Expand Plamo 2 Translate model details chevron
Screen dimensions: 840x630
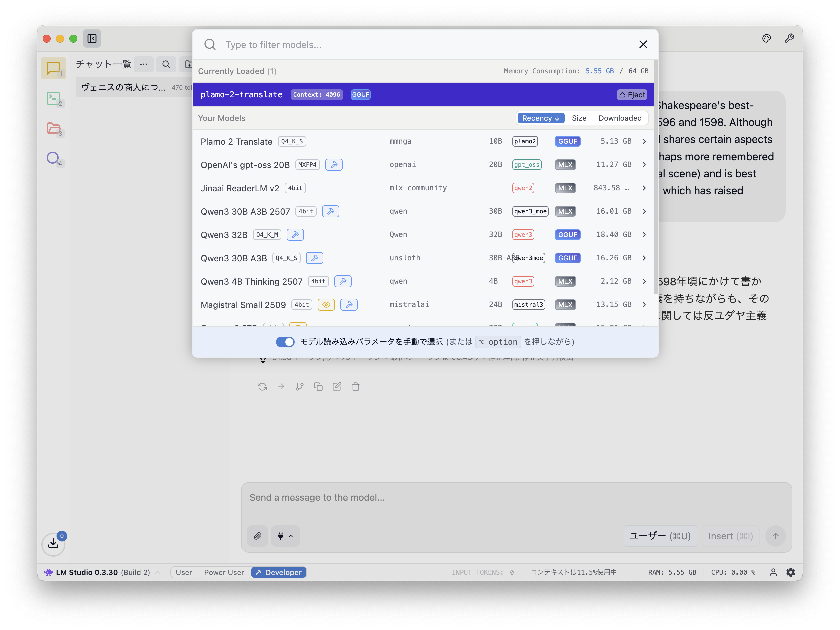tap(644, 141)
